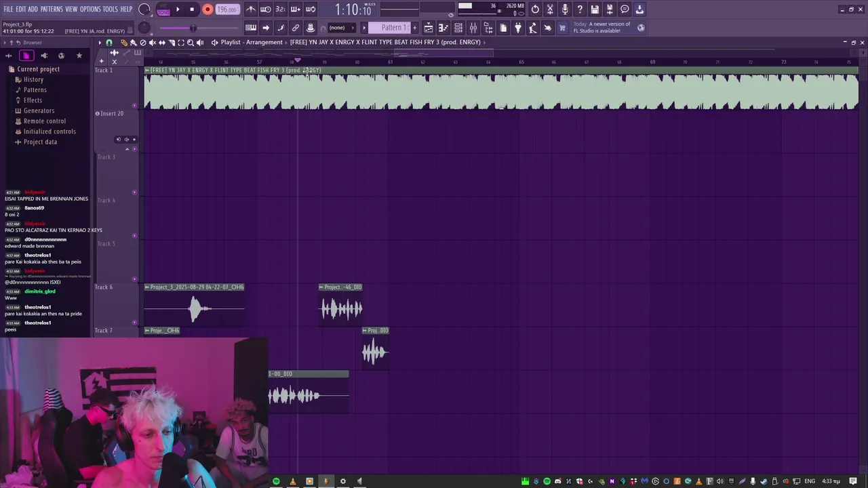Screen dimensions: 868x488
Task: Show starred items browser tab
Action: [x=79, y=56]
